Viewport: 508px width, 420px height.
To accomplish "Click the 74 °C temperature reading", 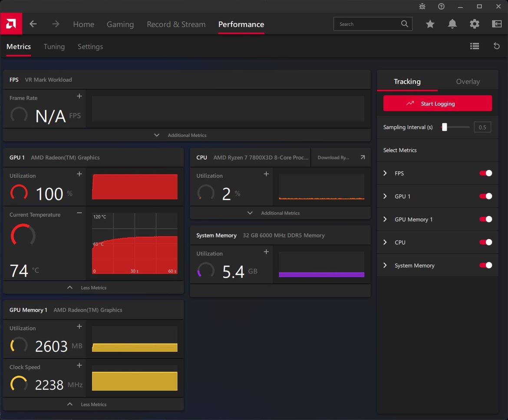I will (x=24, y=271).
